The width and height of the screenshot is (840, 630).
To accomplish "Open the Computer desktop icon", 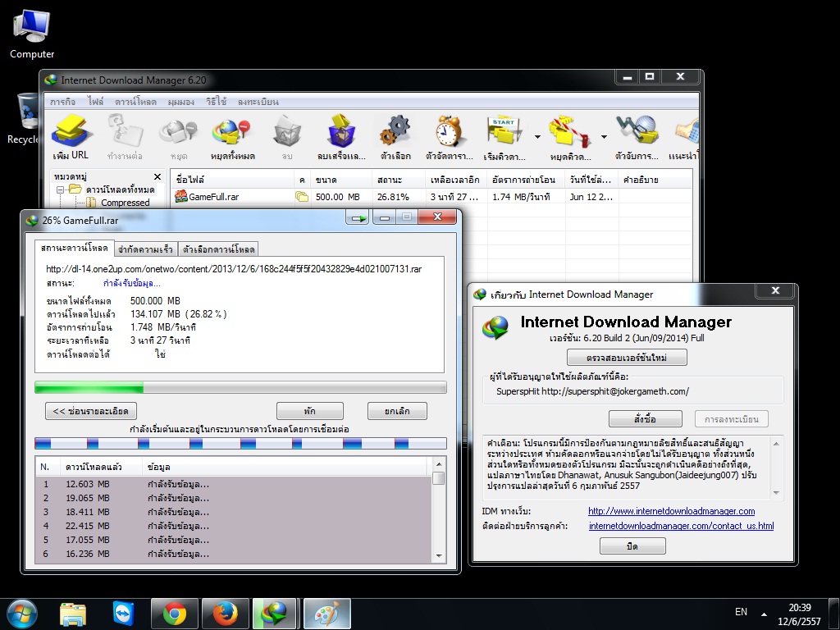I will coord(32,34).
